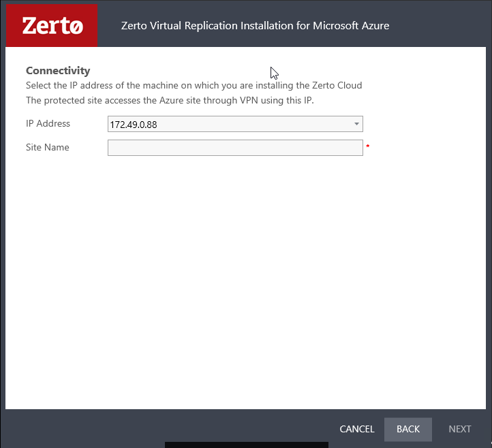Click the Site Name label

[x=48, y=147]
